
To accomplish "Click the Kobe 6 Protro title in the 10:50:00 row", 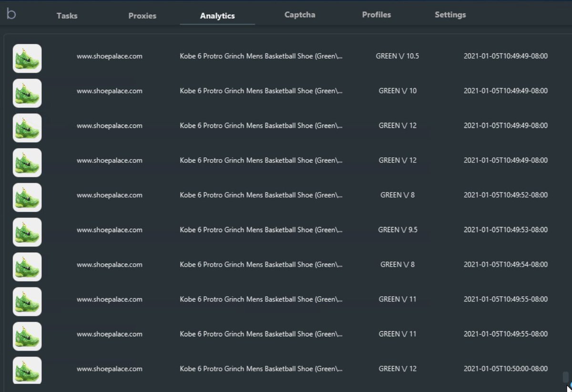I will click(261, 369).
